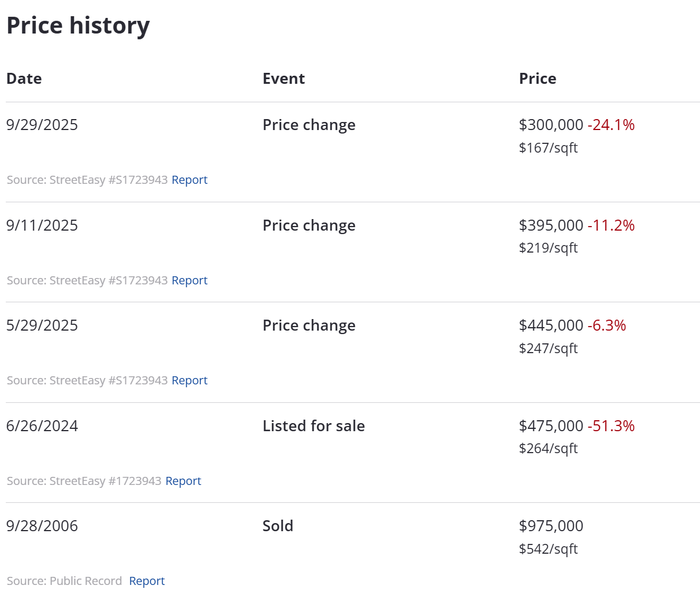700x615 pixels.
Task: Click the Price history heading
Action: pyautogui.click(x=78, y=25)
